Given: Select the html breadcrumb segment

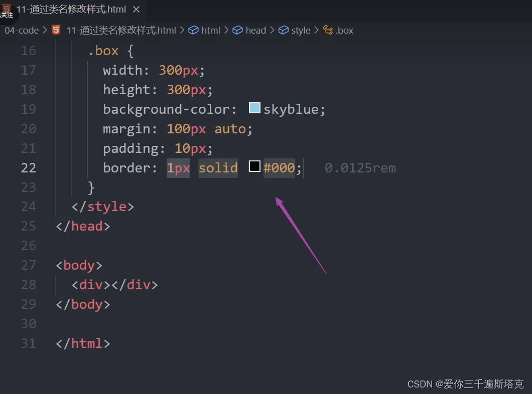Looking at the screenshot, I should pos(211,31).
